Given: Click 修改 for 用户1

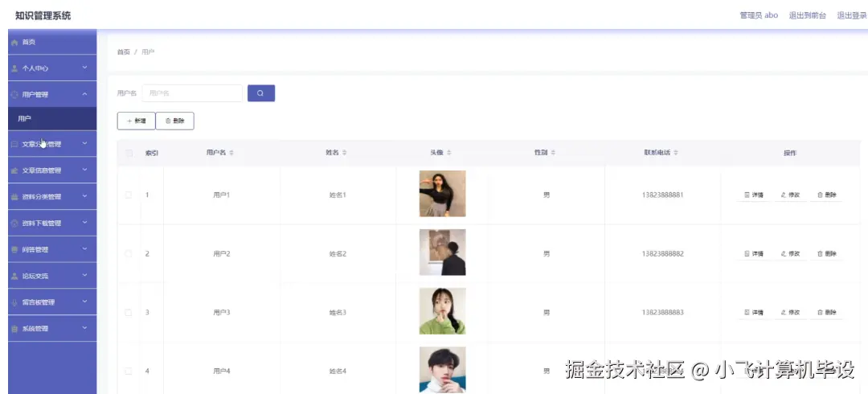Looking at the screenshot, I should coord(790,195).
